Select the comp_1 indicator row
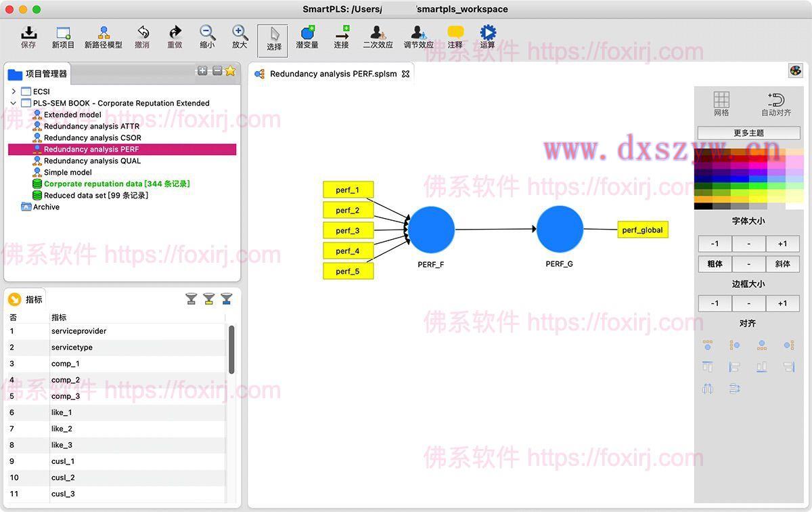The height and width of the screenshot is (512, 812). point(116,364)
